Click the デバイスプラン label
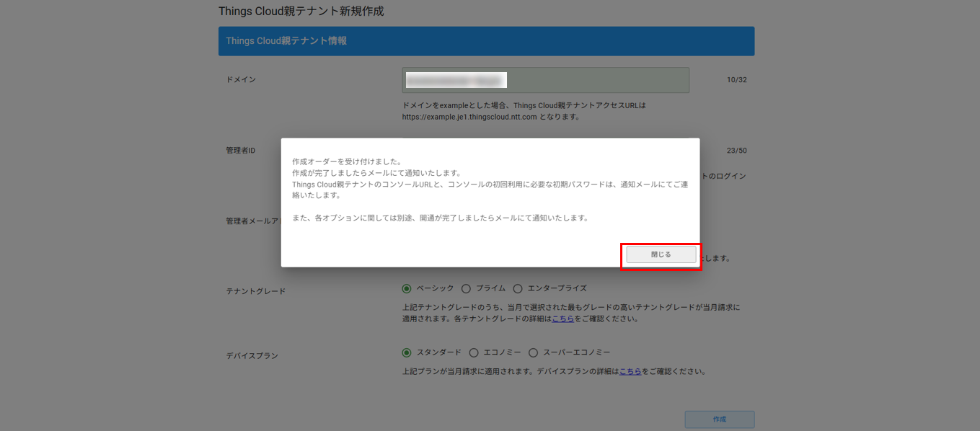The width and height of the screenshot is (980, 431). [252, 356]
